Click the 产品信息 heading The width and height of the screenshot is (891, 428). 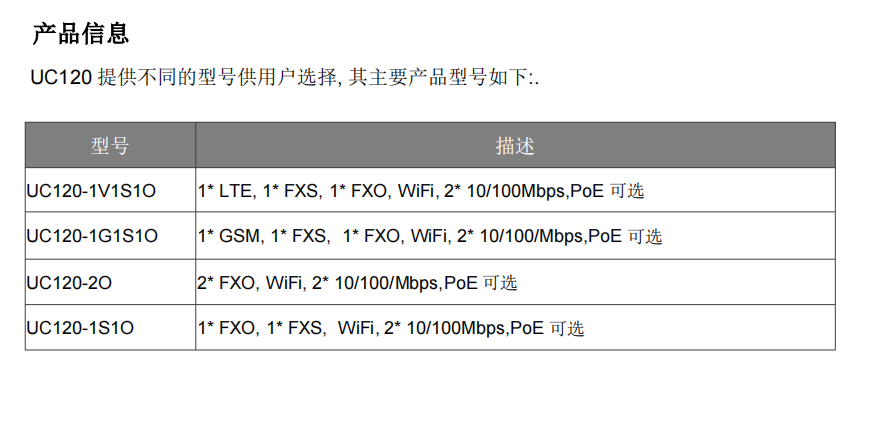(x=81, y=34)
